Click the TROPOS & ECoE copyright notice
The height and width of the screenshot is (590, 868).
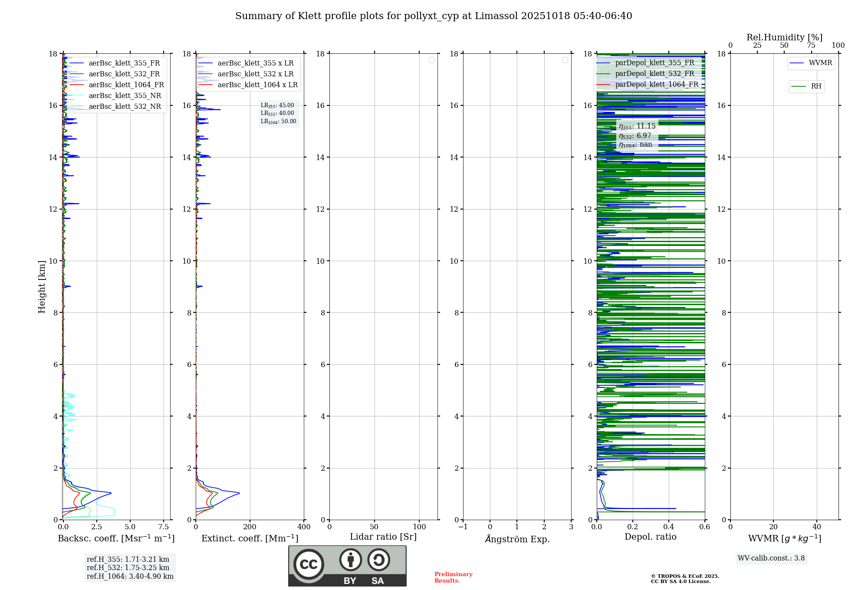(x=685, y=579)
